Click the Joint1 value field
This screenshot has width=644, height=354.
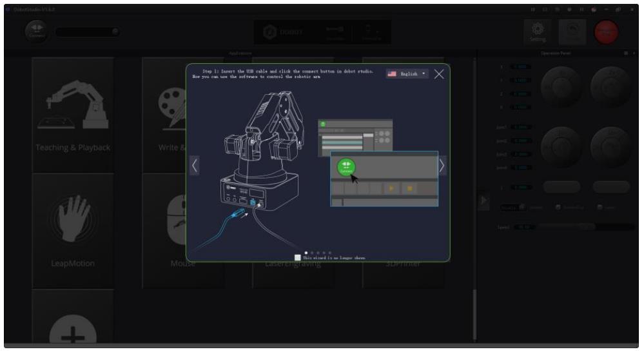[x=521, y=127]
